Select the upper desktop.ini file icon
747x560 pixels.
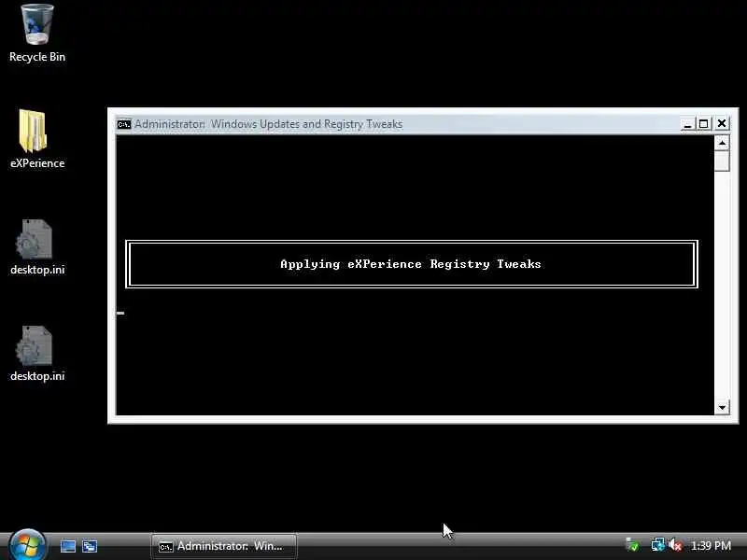[x=37, y=247]
